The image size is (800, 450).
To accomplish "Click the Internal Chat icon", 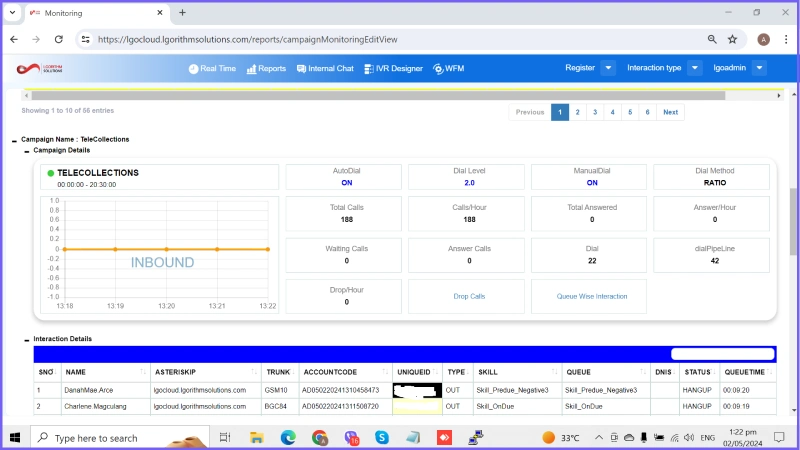I will coord(302,69).
